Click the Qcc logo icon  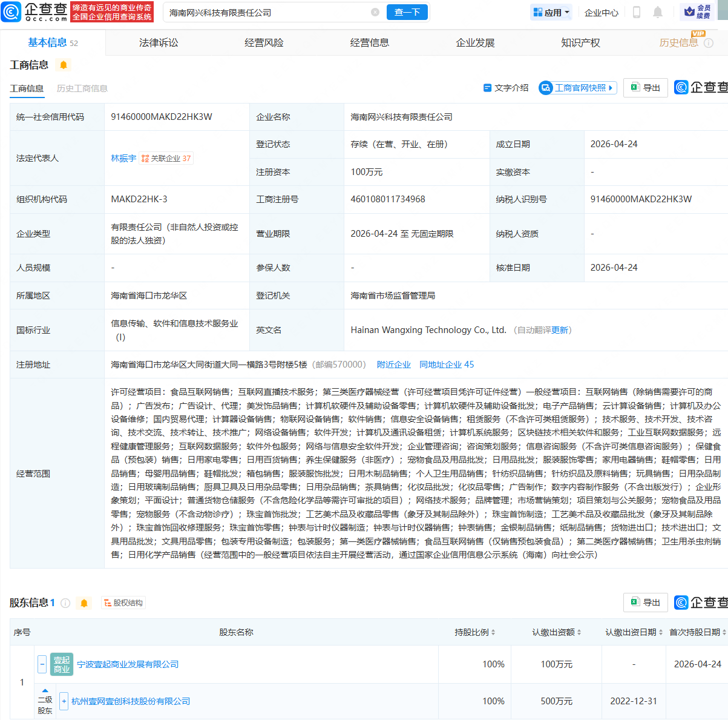point(11,12)
